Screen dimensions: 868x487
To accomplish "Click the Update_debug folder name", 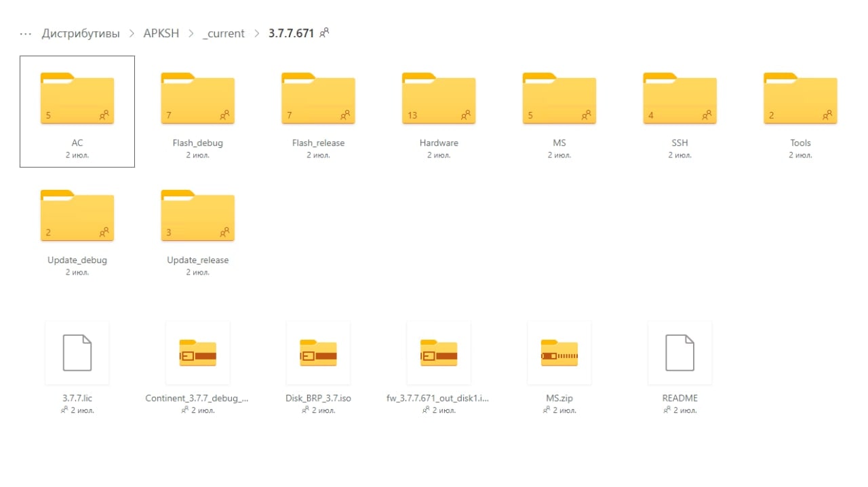I will (77, 260).
